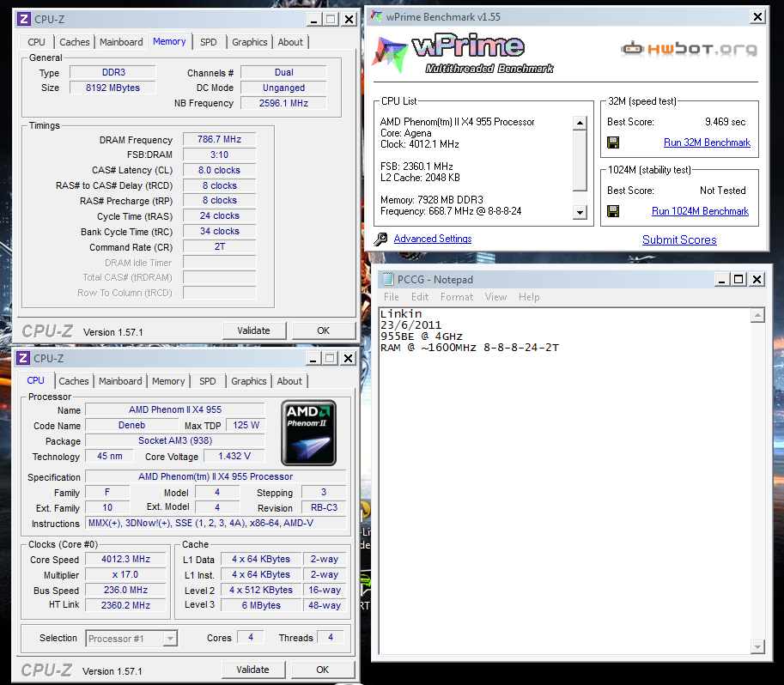Click the Revision value RB-C3
Screen dimensions: 784x685
324,507
